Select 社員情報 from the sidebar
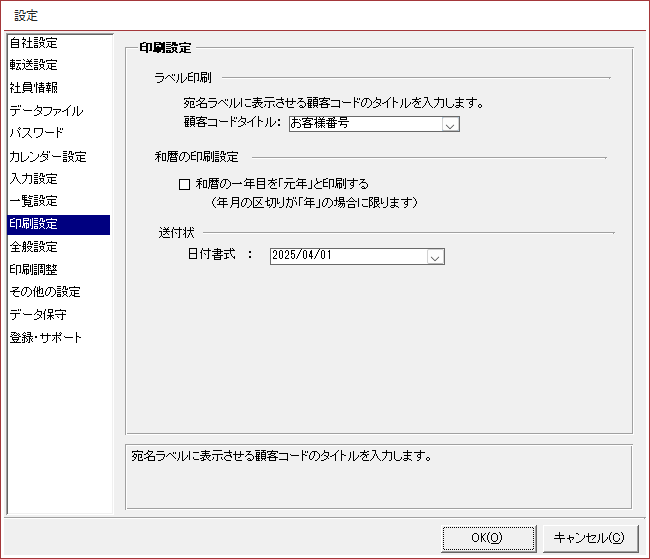Screen dimensions: 650x559 click(34, 88)
